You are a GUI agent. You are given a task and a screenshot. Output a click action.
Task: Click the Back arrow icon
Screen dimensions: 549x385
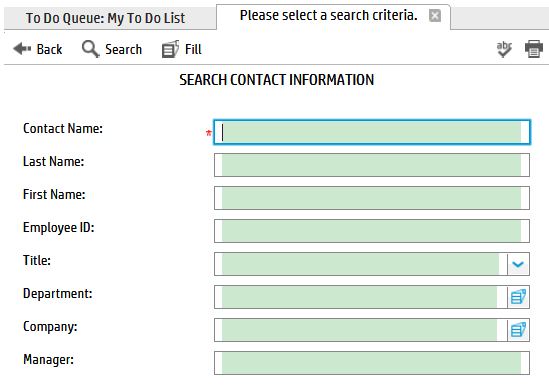pos(22,49)
